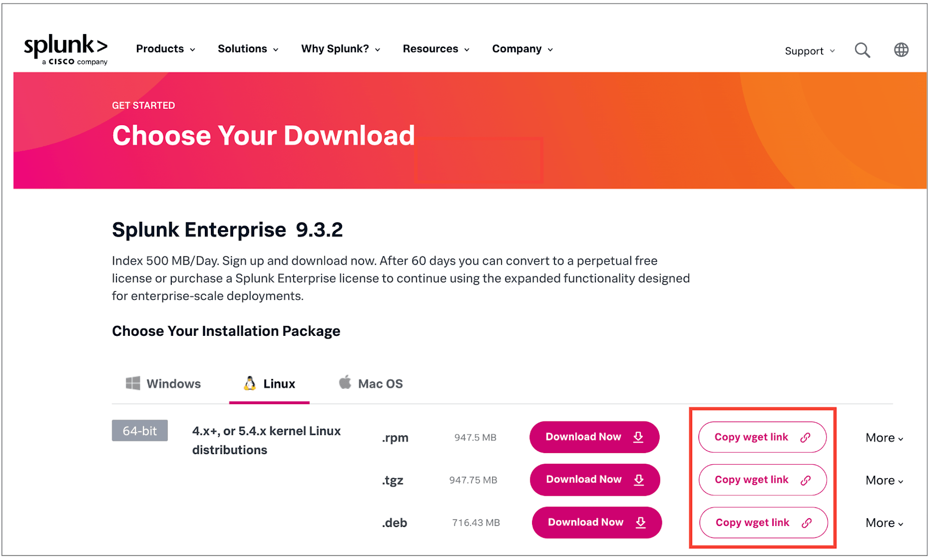Click the Windows logo icon

tap(133, 383)
